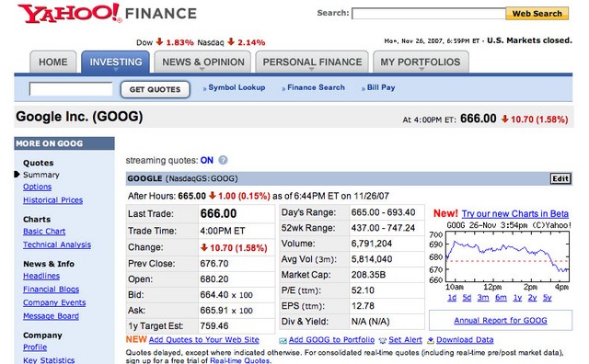Open the Personal Finance tab
Viewport: 589px width, 364px height.
point(312,62)
